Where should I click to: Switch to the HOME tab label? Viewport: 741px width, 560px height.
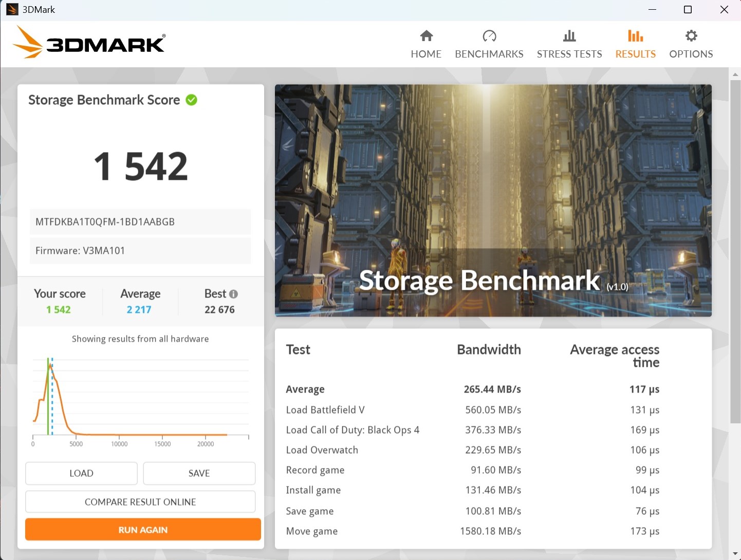click(x=426, y=54)
